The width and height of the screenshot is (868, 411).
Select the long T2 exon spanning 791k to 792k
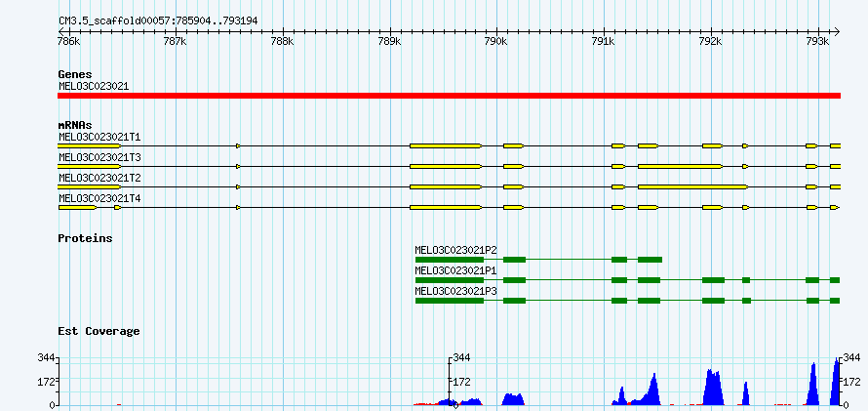tap(693, 186)
